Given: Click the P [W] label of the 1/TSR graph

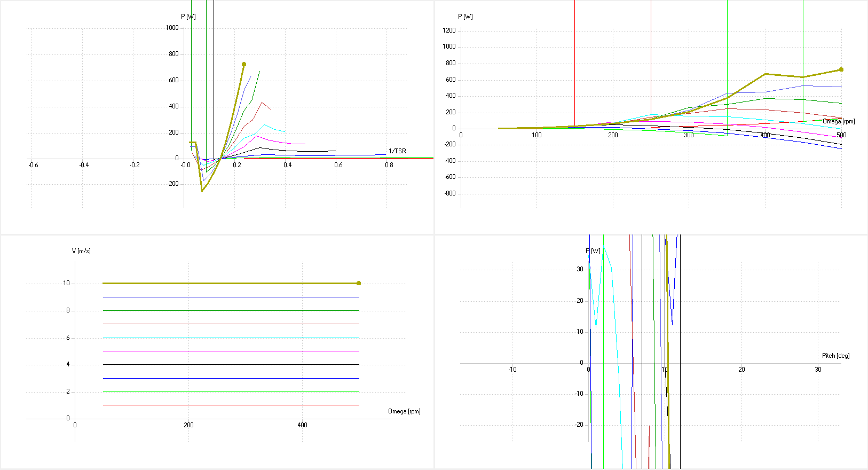Looking at the screenshot, I should [188, 17].
